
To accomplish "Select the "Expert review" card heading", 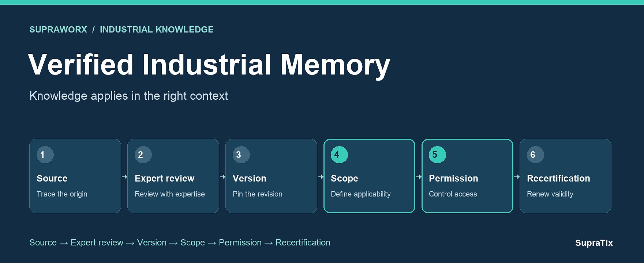I will coord(164,179).
